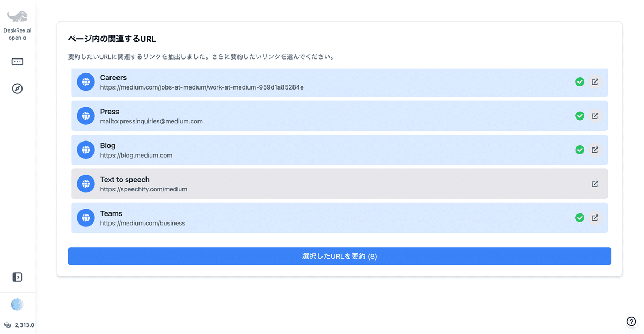The image size is (644, 334).
Task: Open the help question mark icon
Action: point(632,322)
